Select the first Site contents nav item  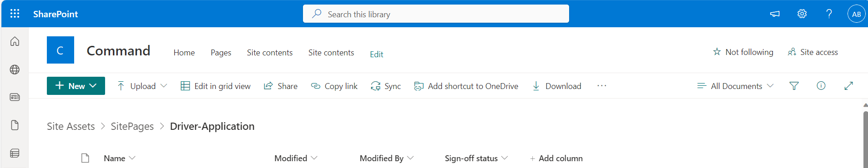270,53
